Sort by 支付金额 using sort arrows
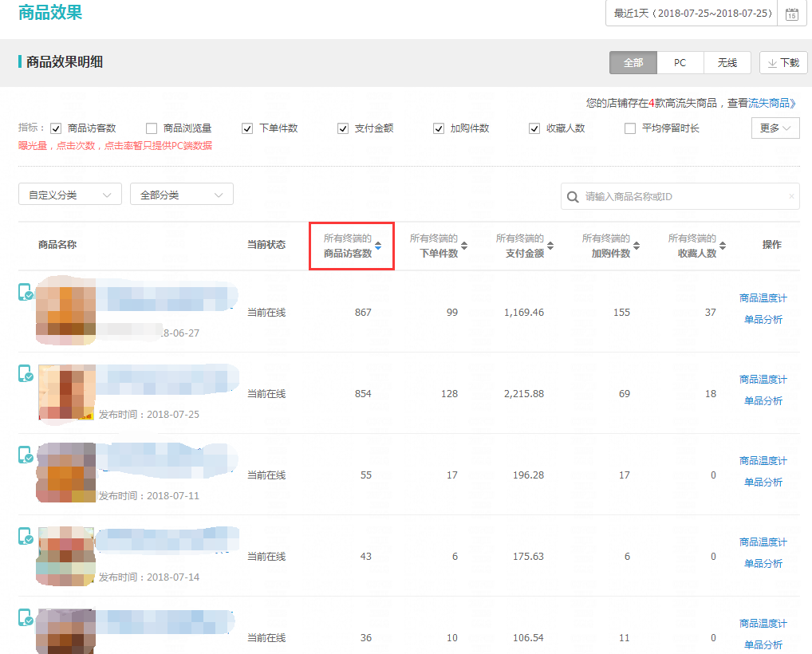 (550, 246)
